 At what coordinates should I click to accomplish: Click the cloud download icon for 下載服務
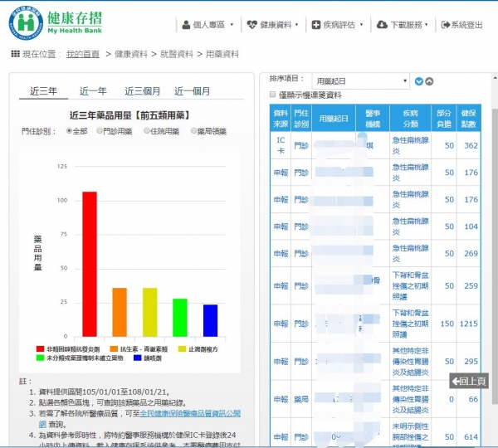(381, 25)
